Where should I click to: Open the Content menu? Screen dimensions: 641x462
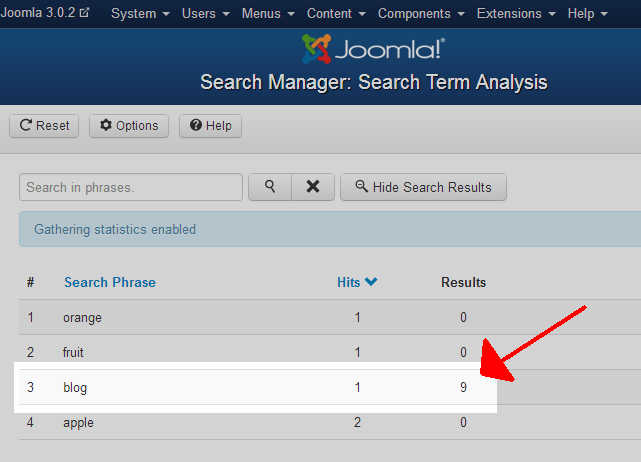coord(336,13)
